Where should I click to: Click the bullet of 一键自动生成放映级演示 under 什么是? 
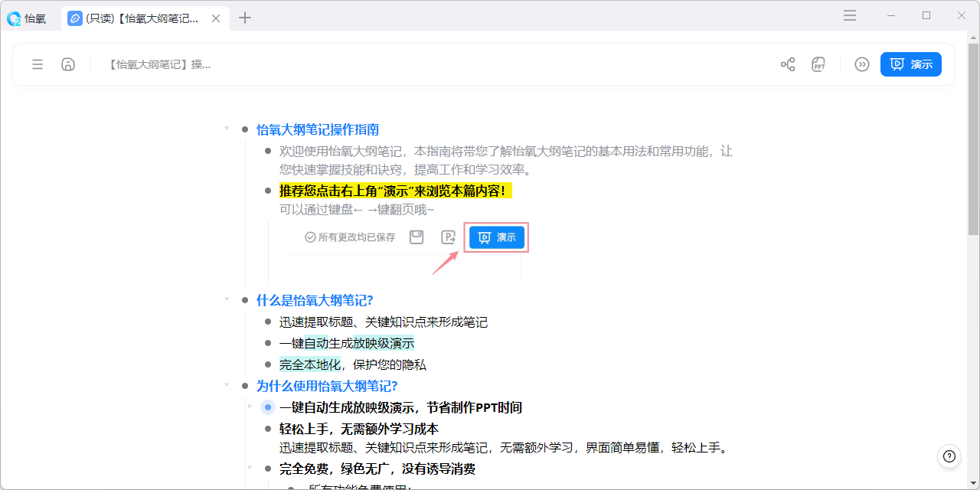point(268,343)
